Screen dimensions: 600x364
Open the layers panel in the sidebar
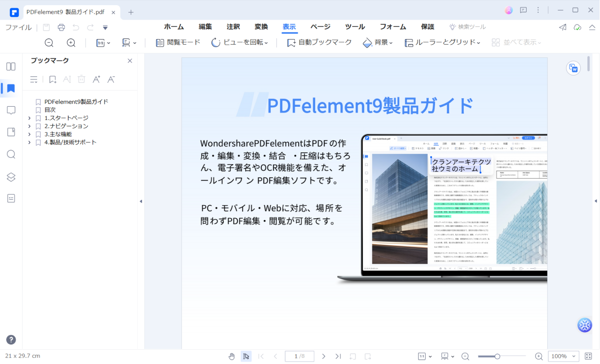pyautogui.click(x=11, y=177)
